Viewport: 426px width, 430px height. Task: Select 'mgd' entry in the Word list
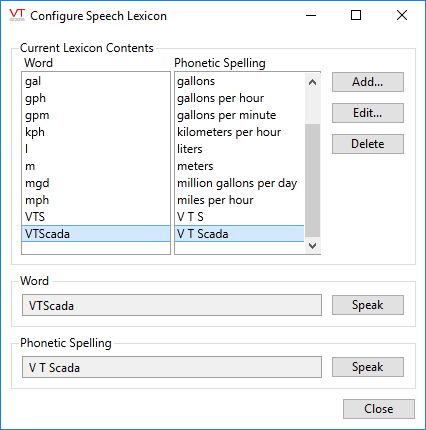(x=96, y=183)
